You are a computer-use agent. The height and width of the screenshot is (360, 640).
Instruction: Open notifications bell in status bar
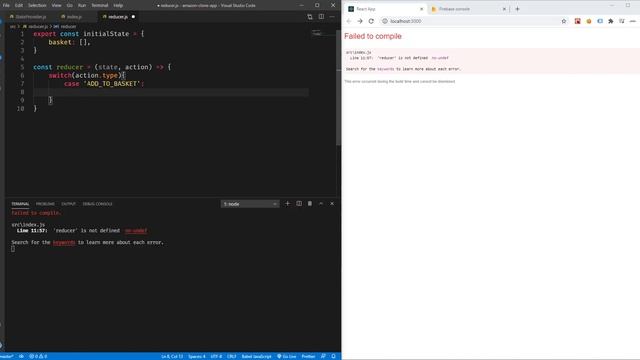(333, 356)
